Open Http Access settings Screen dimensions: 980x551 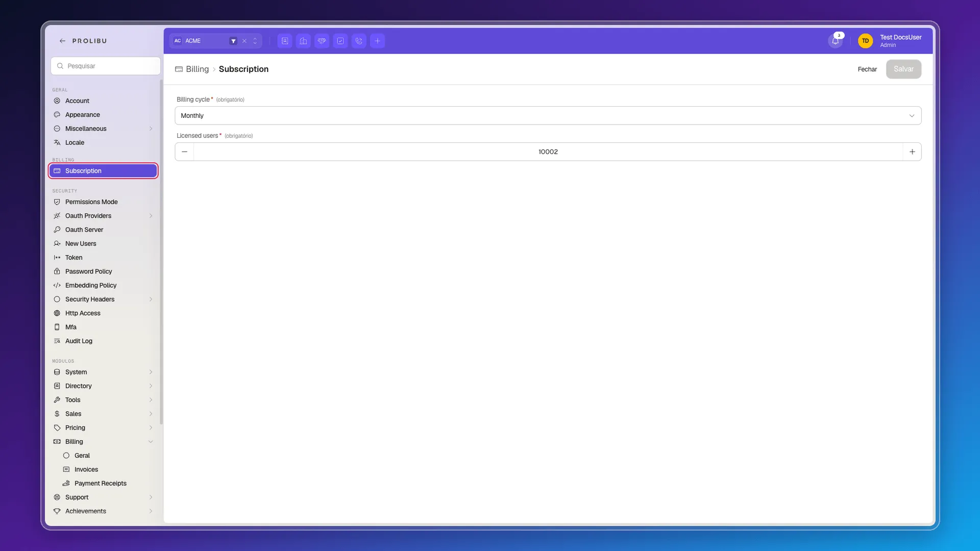[x=103, y=313]
